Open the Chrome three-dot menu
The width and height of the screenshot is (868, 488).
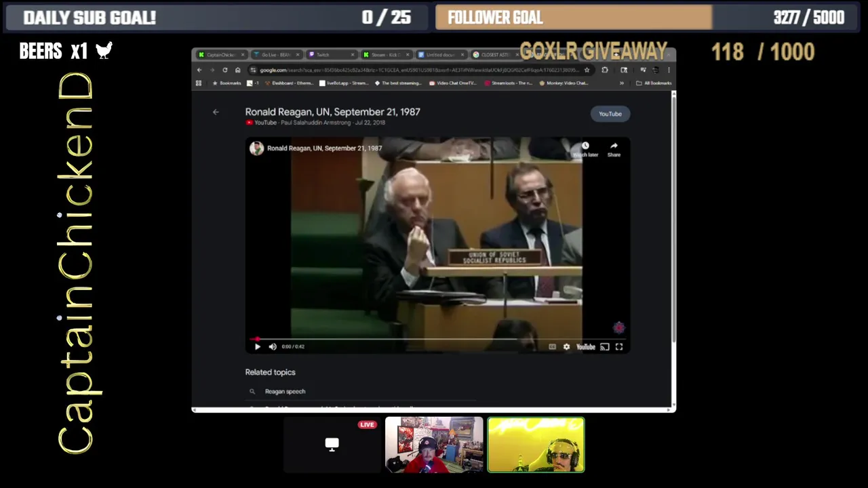click(x=669, y=70)
